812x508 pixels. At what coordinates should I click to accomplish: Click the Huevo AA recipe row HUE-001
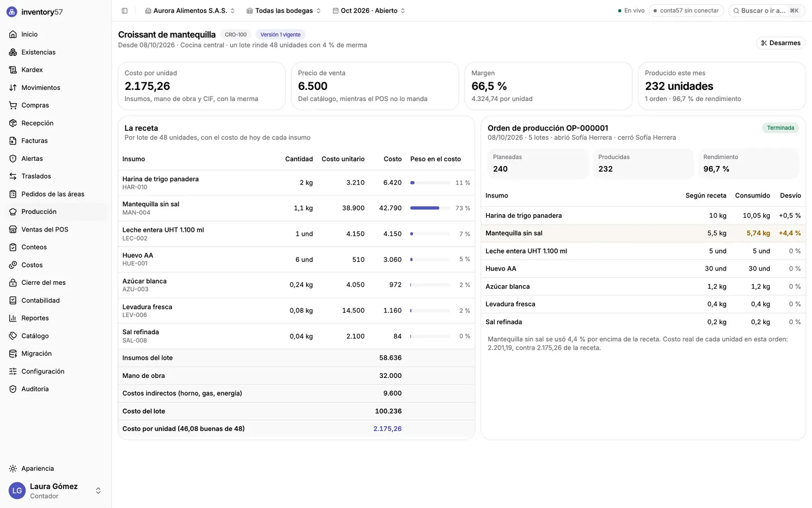coord(296,259)
